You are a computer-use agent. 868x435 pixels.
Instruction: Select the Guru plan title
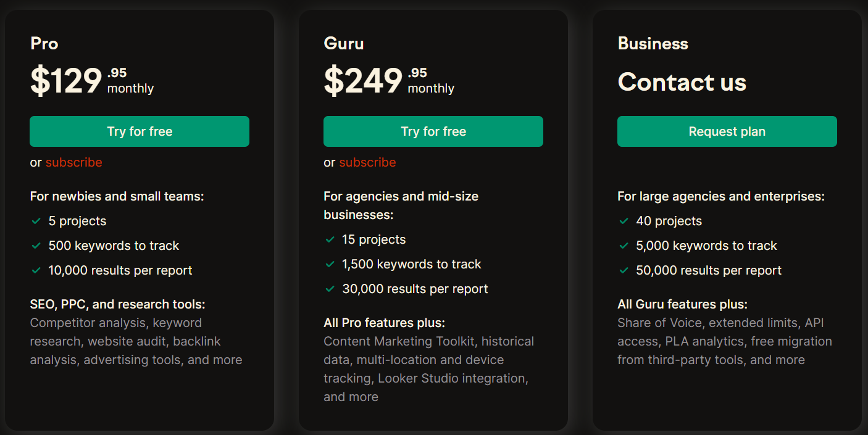[344, 44]
